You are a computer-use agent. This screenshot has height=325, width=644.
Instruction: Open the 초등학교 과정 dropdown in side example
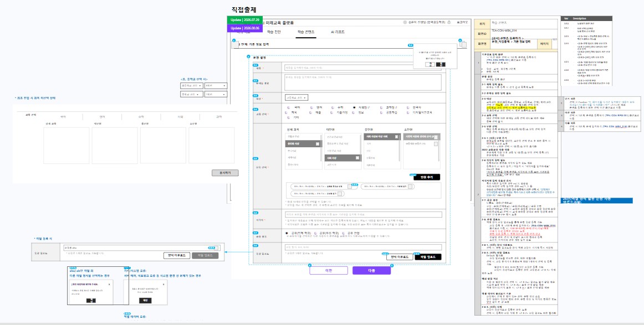pyautogui.click(x=191, y=86)
